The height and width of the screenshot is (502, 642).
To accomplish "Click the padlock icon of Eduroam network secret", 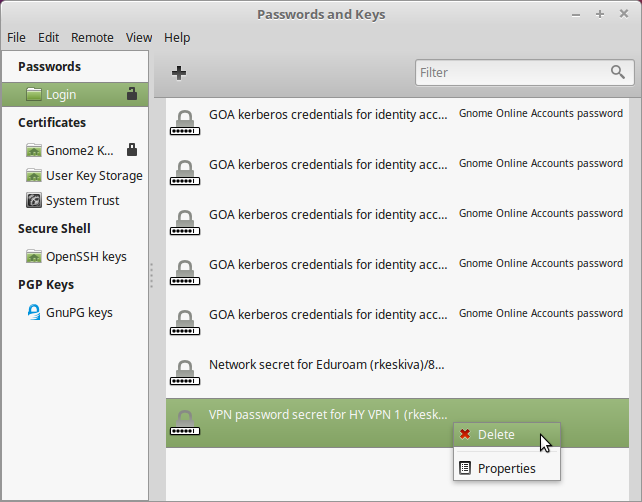I will click(x=185, y=373).
